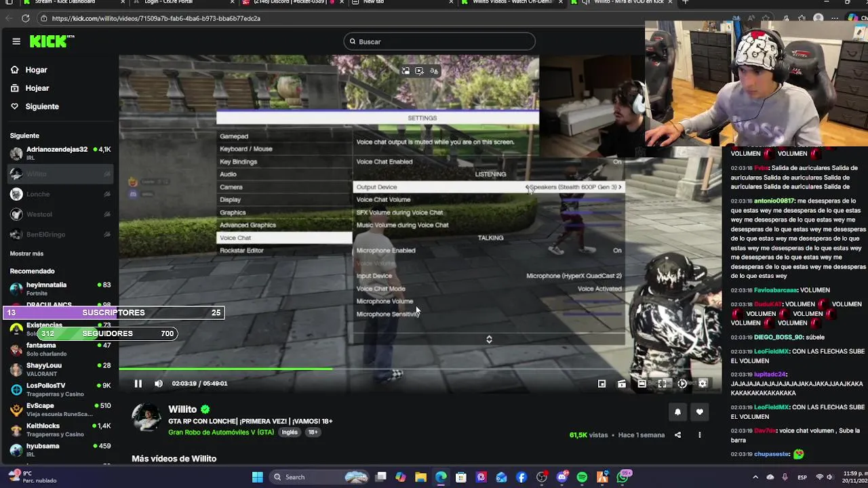Select Audio in game settings menu
The height and width of the screenshot is (488, 868).
[284, 174]
